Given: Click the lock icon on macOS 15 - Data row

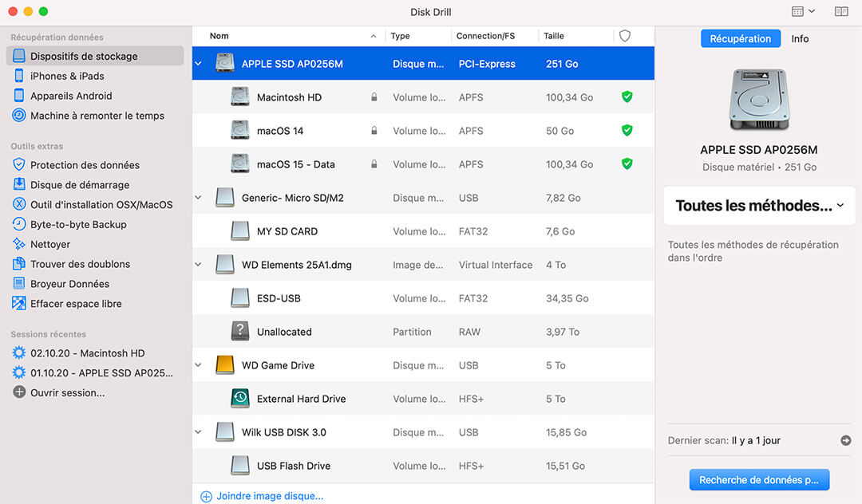Looking at the screenshot, I should coord(374,164).
